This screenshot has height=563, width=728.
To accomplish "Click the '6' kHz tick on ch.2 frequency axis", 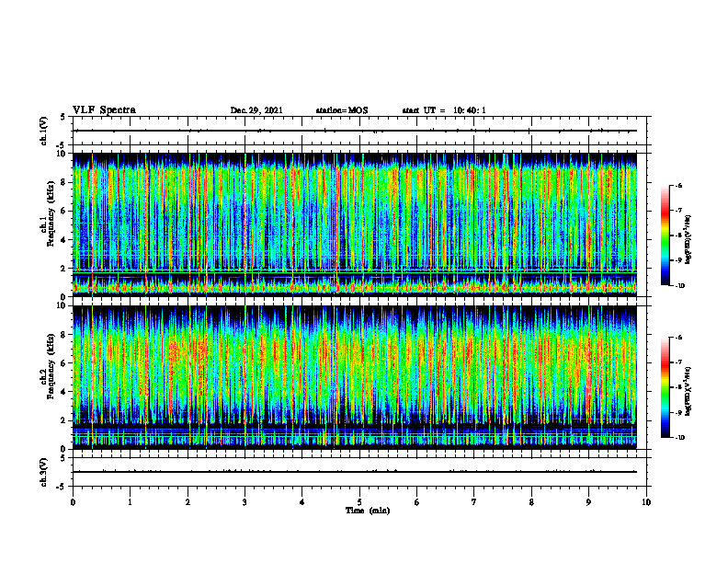I will coord(64,363).
